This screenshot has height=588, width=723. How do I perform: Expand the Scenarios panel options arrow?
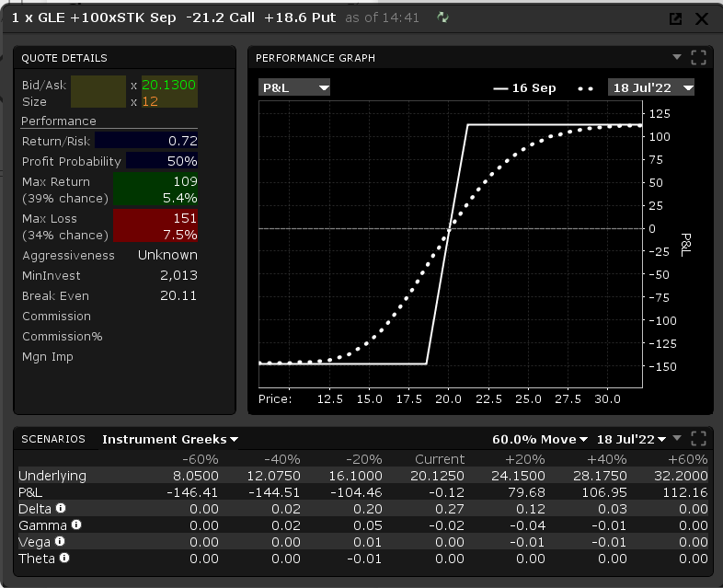pyautogui.click(x=677, y=439)
